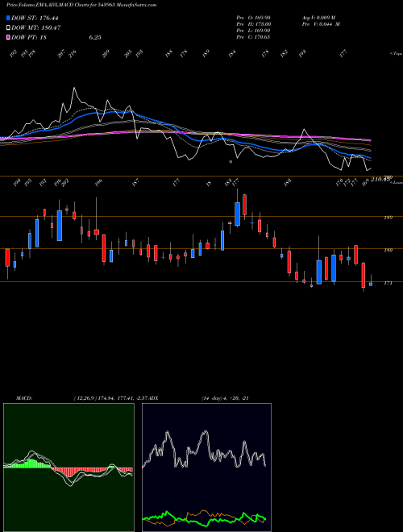Image resolution: width=403 pixels, height=532 pixels.
Task: Click the 171 price axis label
Action: pos(388,283)
